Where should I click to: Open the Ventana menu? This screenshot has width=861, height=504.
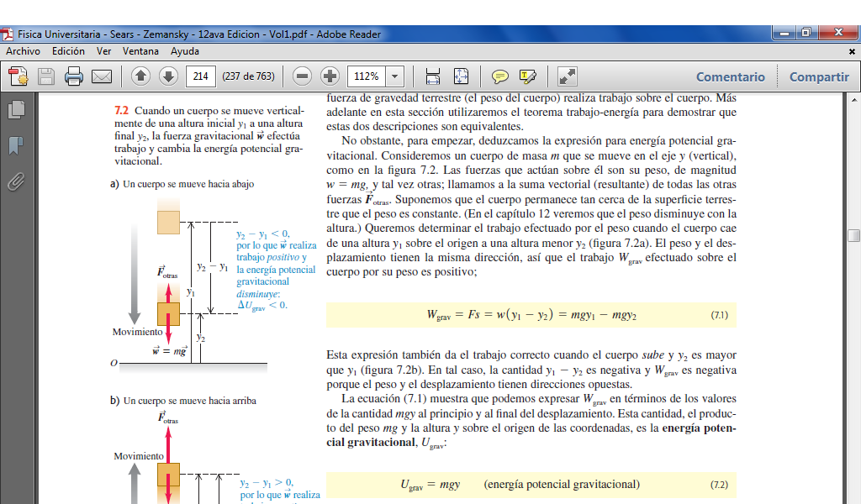[140, 51]
